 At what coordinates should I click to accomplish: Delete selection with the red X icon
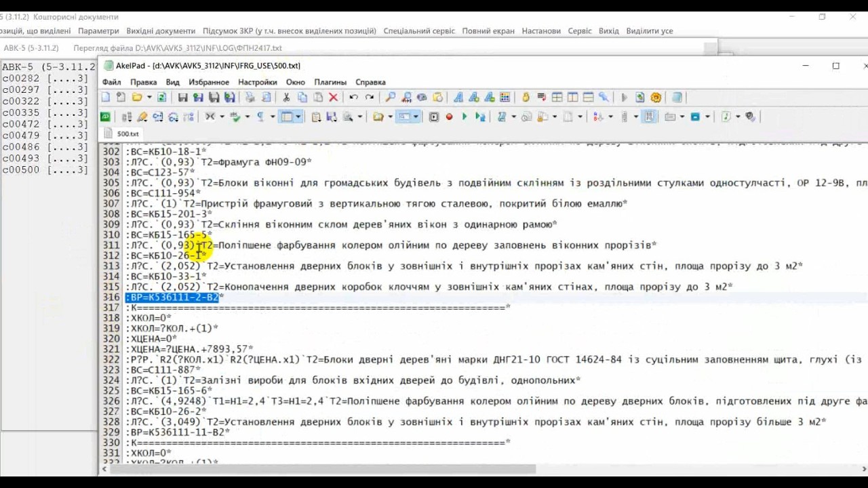tap(333, 98)
